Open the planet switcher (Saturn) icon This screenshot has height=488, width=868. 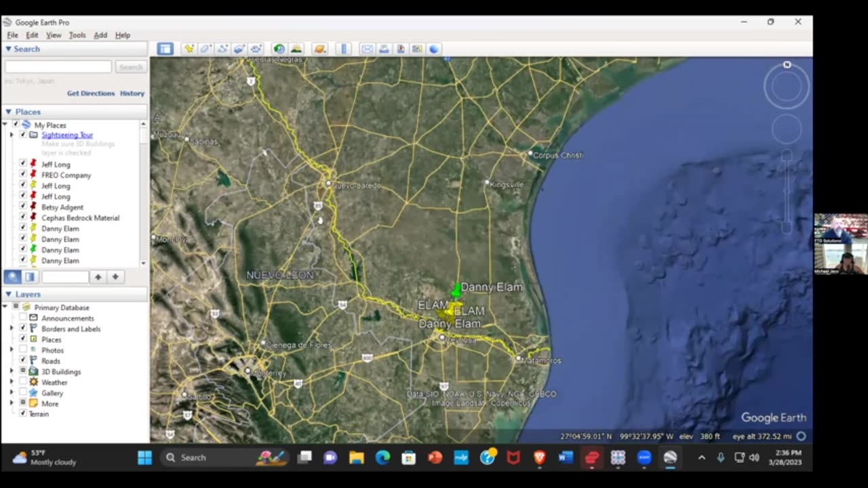pos(320,49)
